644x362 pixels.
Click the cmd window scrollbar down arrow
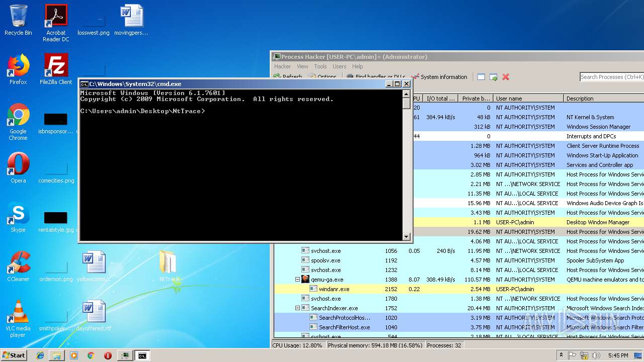(407, 236)
